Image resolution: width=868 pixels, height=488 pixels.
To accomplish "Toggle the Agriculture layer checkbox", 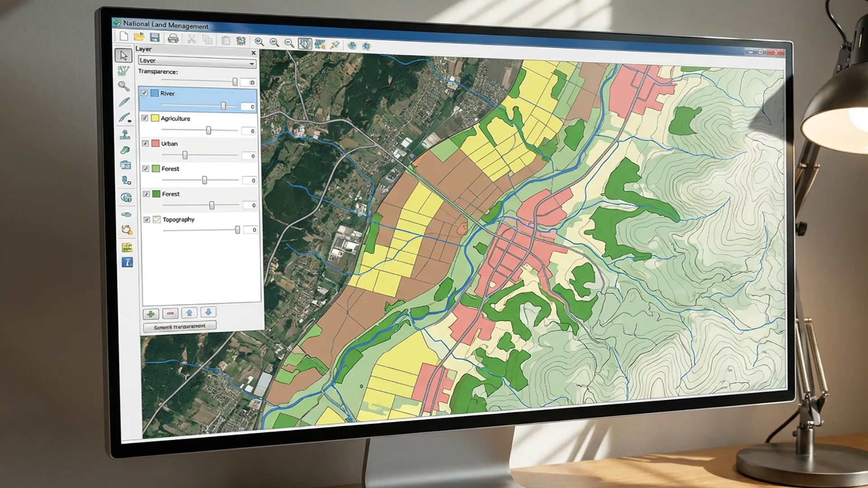I will click(x=145, y=118).
